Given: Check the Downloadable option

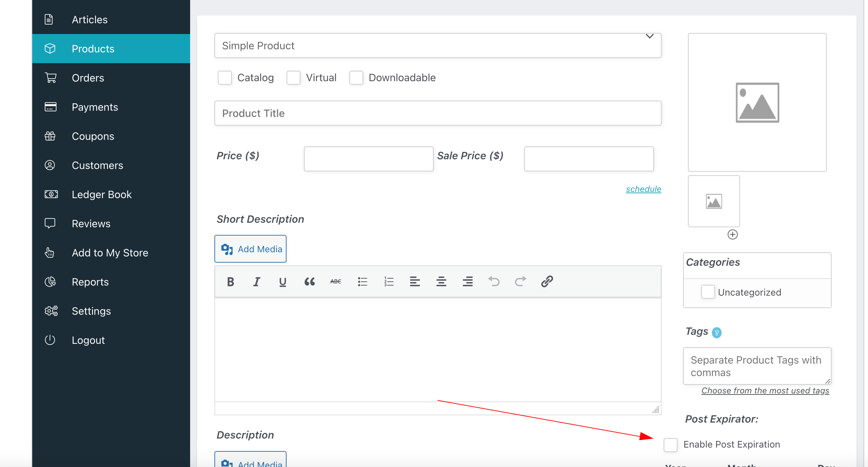Looking at the screenshot, I should pos(356,78).
